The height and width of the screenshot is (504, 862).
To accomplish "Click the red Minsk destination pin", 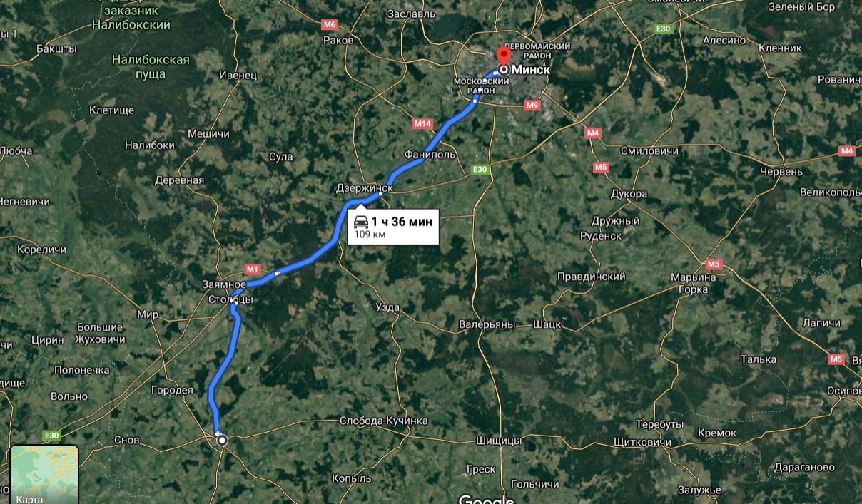I will coord(504,58).
